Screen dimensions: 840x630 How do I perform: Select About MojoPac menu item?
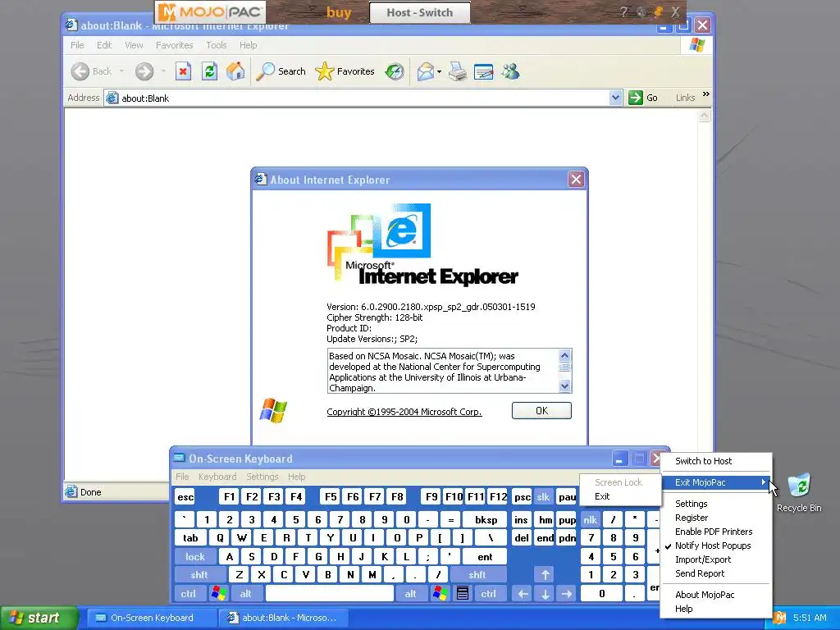coord(715,595)
